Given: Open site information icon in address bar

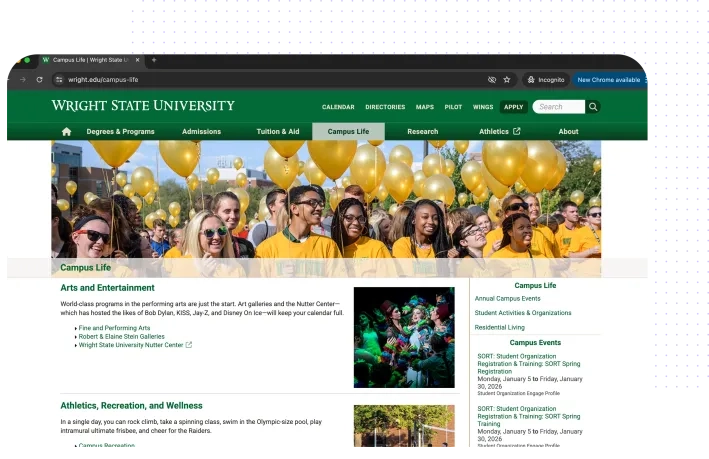Looking at the screenshot, I should click(x=59, y=80).
